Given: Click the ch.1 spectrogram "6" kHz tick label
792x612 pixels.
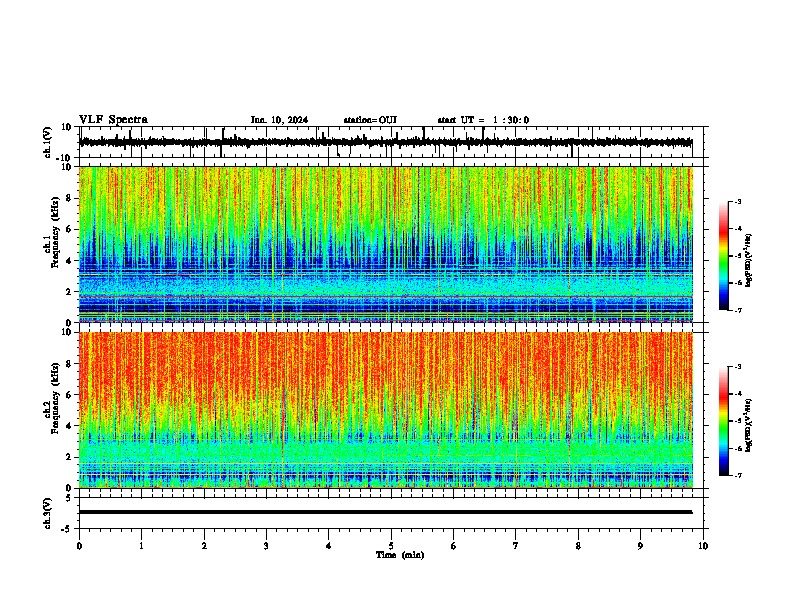Looking at the screenshot, I should [69, 229].
